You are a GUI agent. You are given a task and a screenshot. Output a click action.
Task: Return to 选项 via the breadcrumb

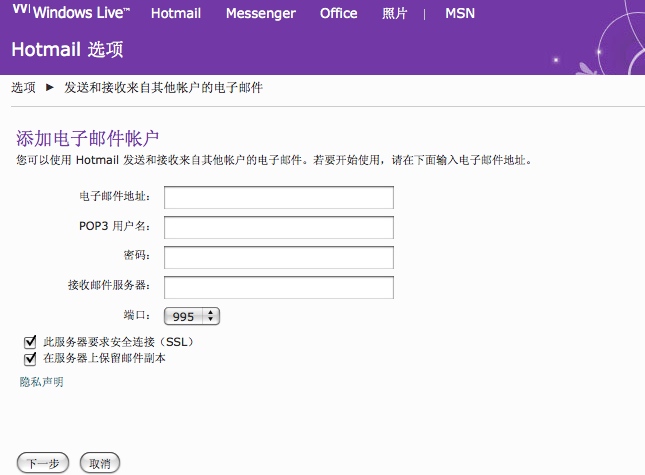click(24, 88)
